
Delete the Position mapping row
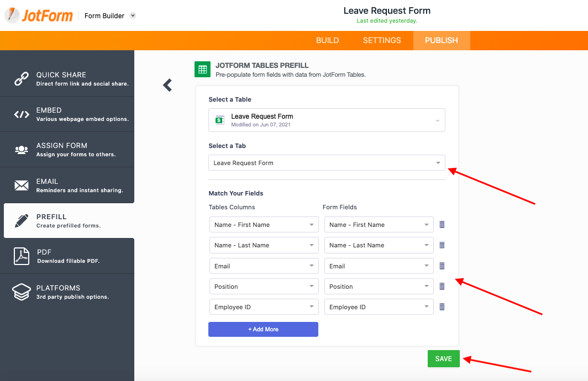442,286
